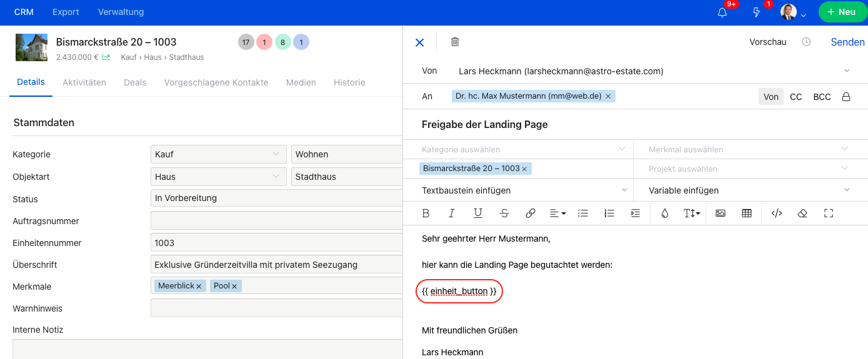Viewport: 868px width, 359px height.
Task: Click Senden to send the email
Action: [847, 42]
